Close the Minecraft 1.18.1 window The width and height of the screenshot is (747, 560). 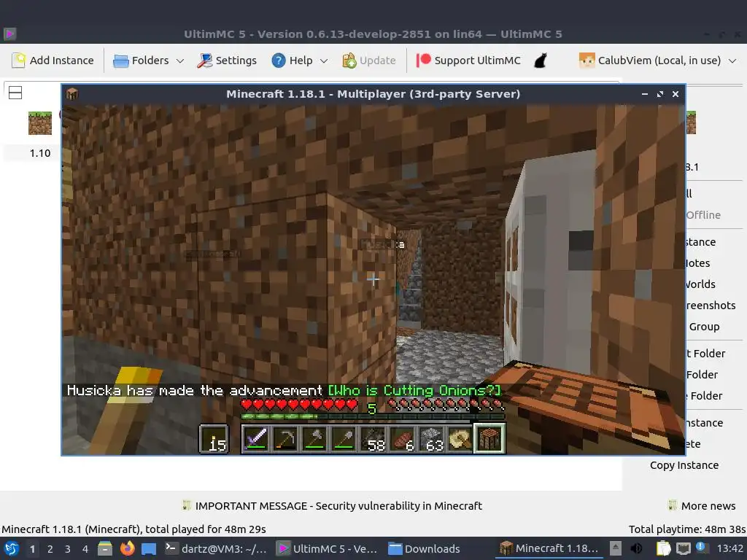point(675,94)
